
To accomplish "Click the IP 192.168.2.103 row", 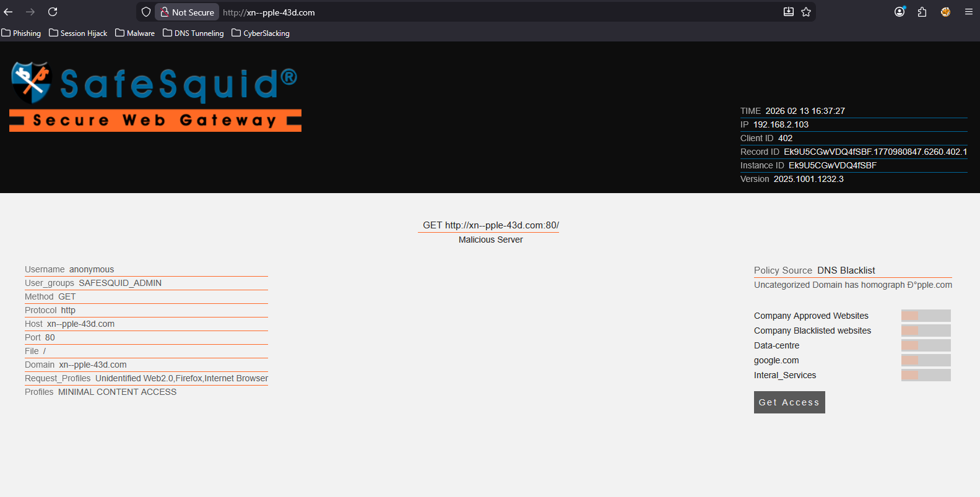I will point(854,124).
